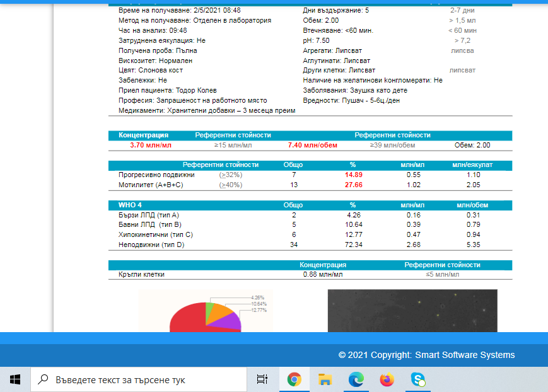Open the Windows Start menu
This screenshot has width=548, height=392.
(x=15, y=379)
